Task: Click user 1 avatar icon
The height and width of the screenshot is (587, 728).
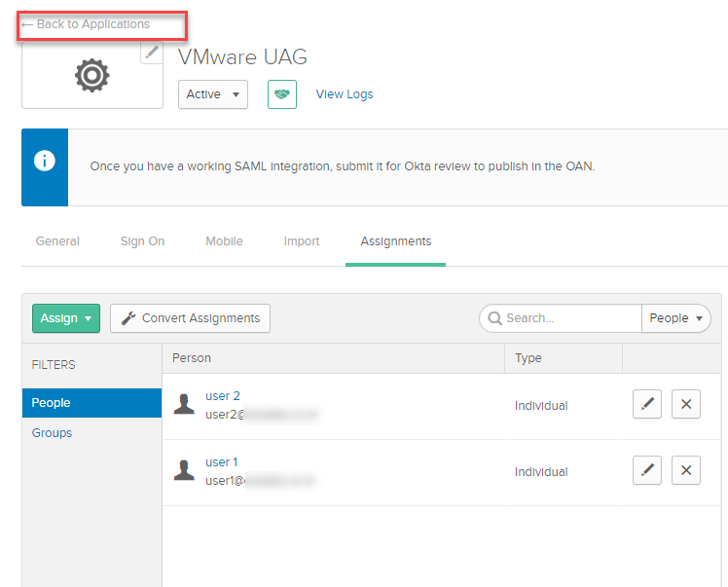Action: pos(184,470)
